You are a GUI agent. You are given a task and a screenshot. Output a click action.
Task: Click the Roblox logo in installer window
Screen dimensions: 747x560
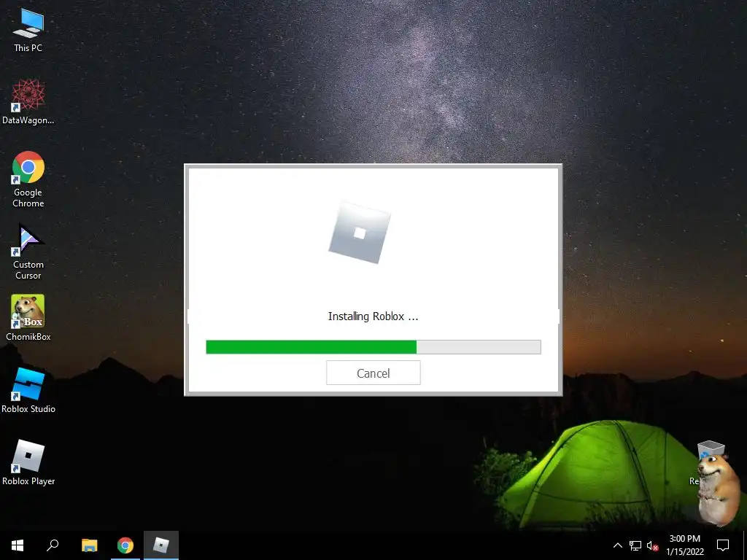360,233
